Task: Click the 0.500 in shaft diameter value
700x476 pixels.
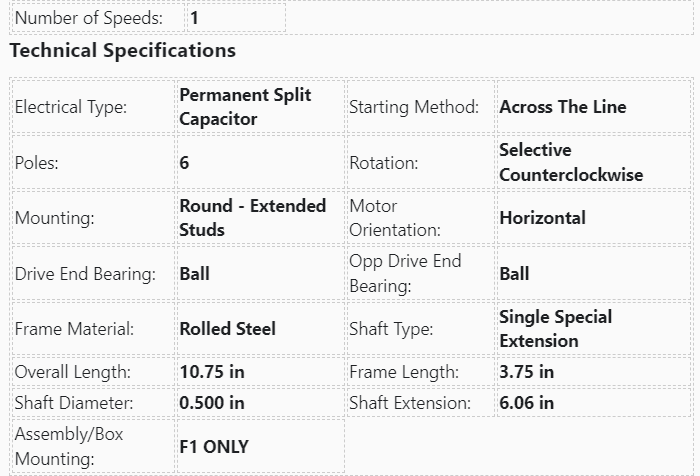Action: [x=212, y=403]
